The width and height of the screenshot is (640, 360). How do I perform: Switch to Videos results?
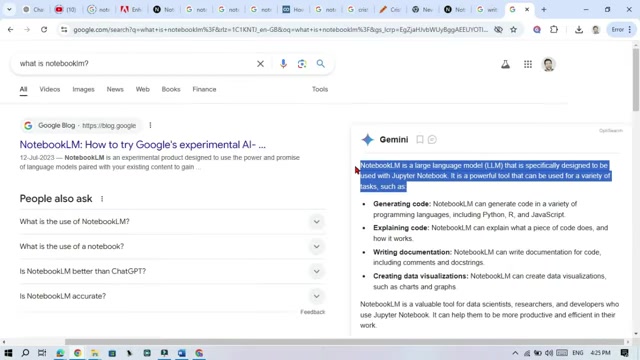(x=50, y=89)
